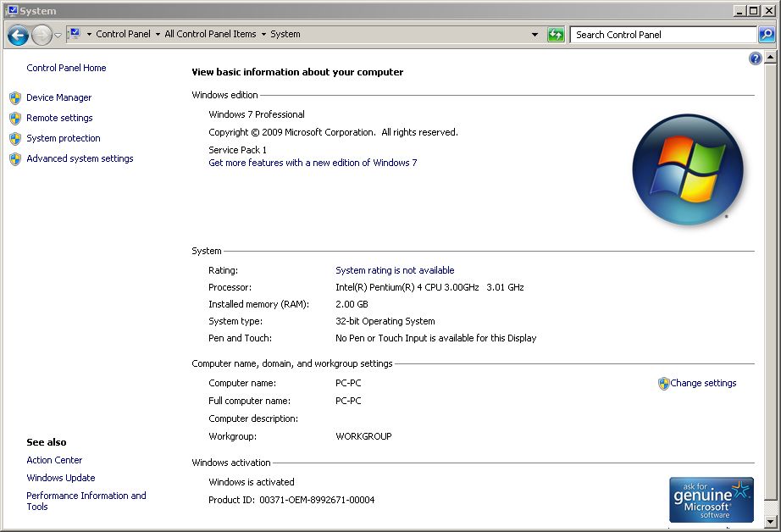Click Get more features with new edition link

click(313, 163)
